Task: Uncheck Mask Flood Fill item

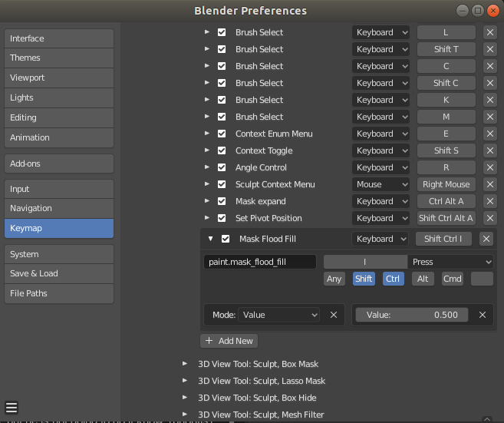Action: (226, 239)
